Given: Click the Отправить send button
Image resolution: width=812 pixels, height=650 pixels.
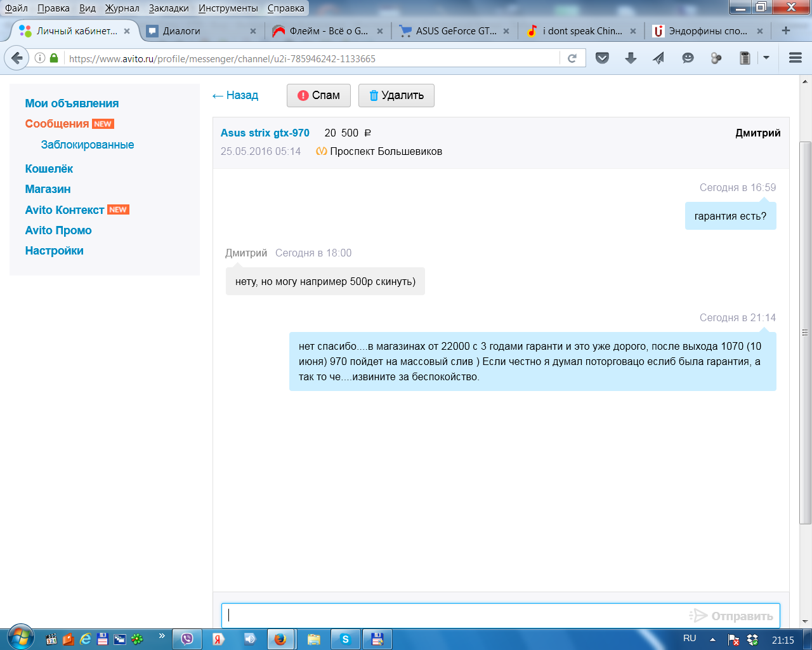Looking at the screenshot, I should pos(731,616).
